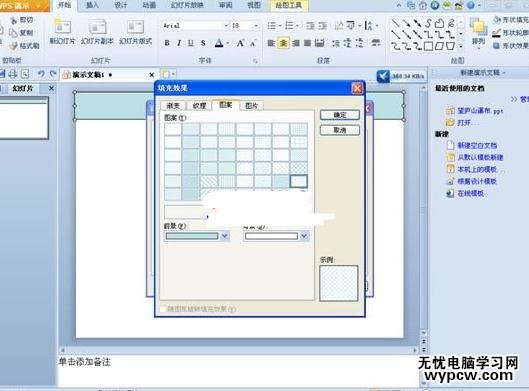This screenshot has height=391, width=529.
Task: Click Shape Outline (形状轮廓)
Action: tap(511, 33)
